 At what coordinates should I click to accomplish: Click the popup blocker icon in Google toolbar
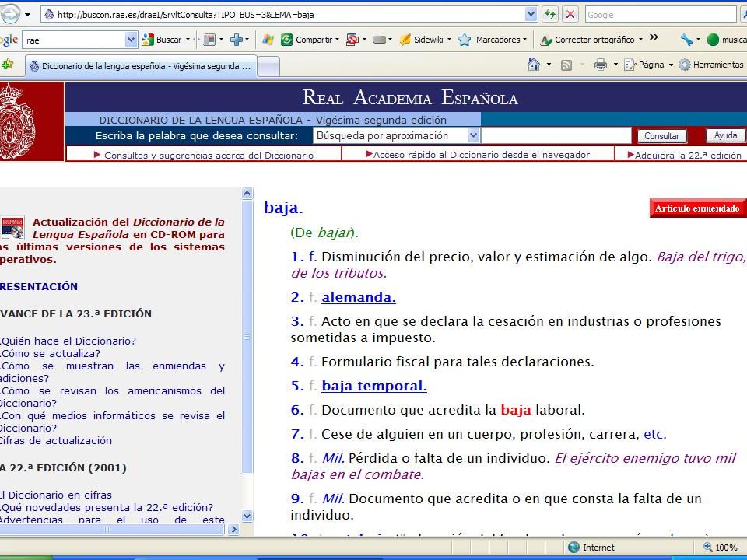tap(352, 40)
